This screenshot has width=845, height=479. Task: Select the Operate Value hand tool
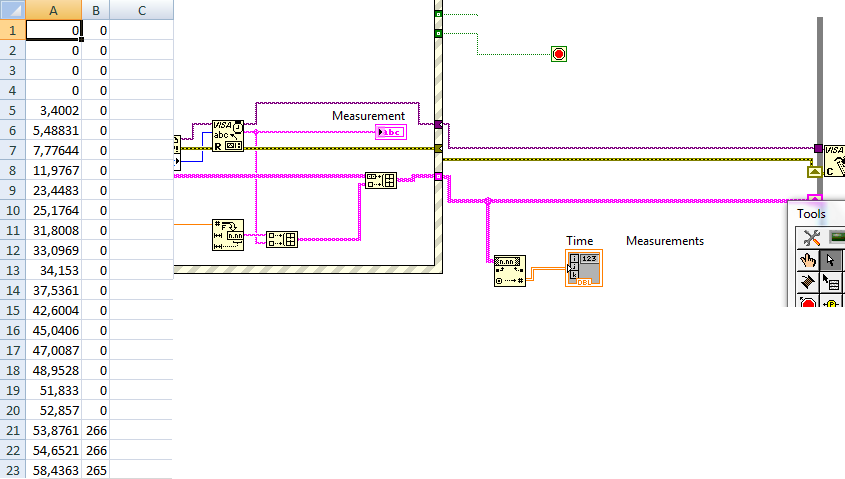pyautogui.click(x=807, y=260)
